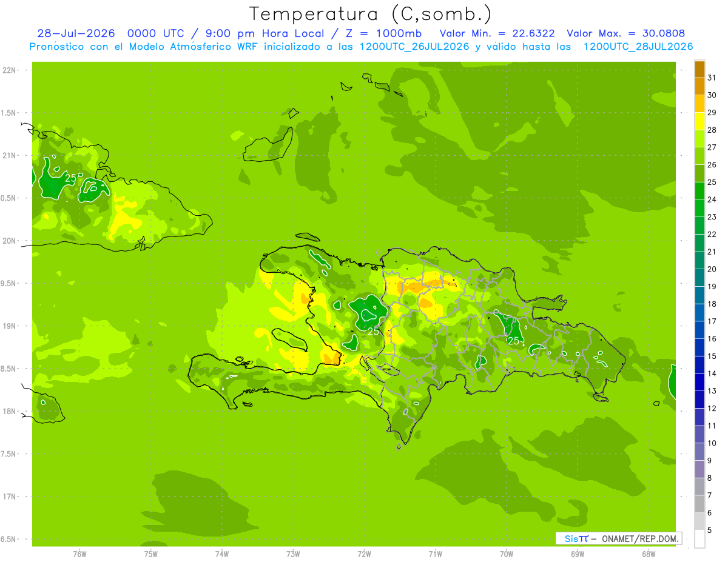Viewport: 728px width, 562px height.
Task: Click the '72W' longitude axis label
Action: [364, 554]
